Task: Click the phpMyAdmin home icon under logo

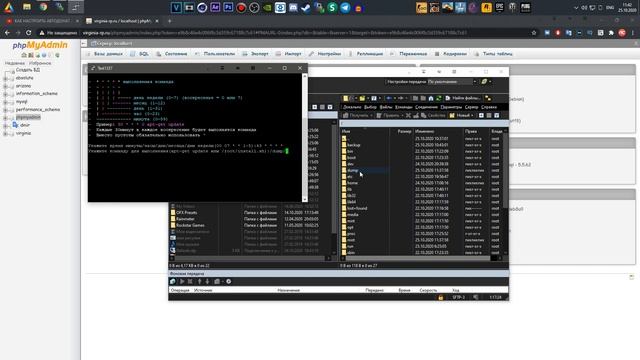Action: 24,55
